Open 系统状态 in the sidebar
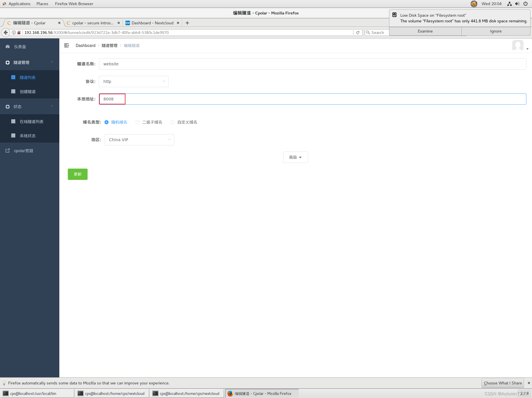Viewport: 532px width, 398px height. point(30,136)
